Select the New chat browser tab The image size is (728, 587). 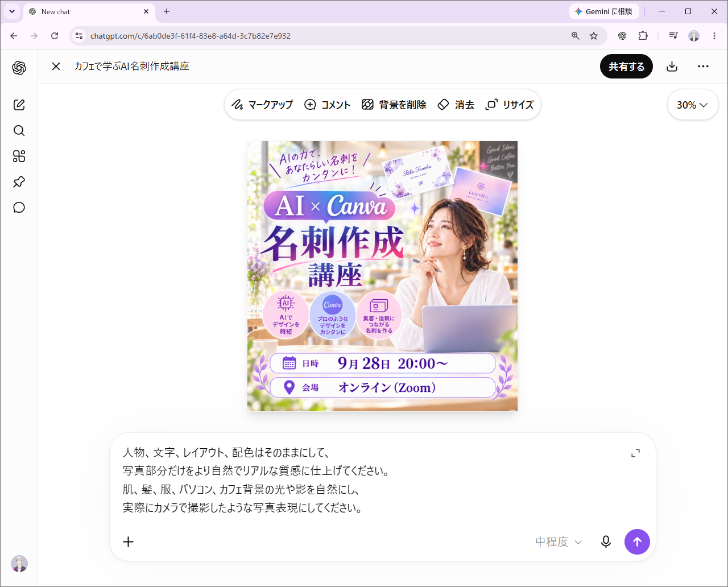(89, 11)
